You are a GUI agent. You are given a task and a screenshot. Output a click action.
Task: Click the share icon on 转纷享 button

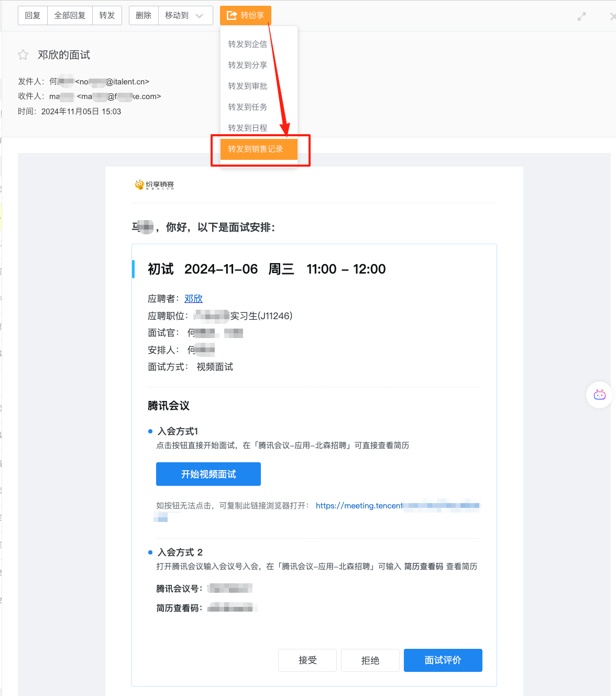(232, 16)
